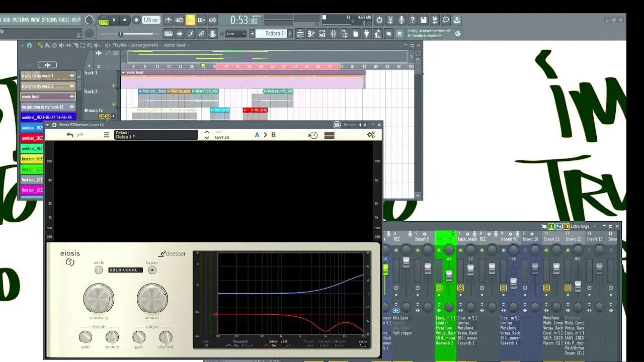Select the B state in E2Deesser

click(274, 135)
